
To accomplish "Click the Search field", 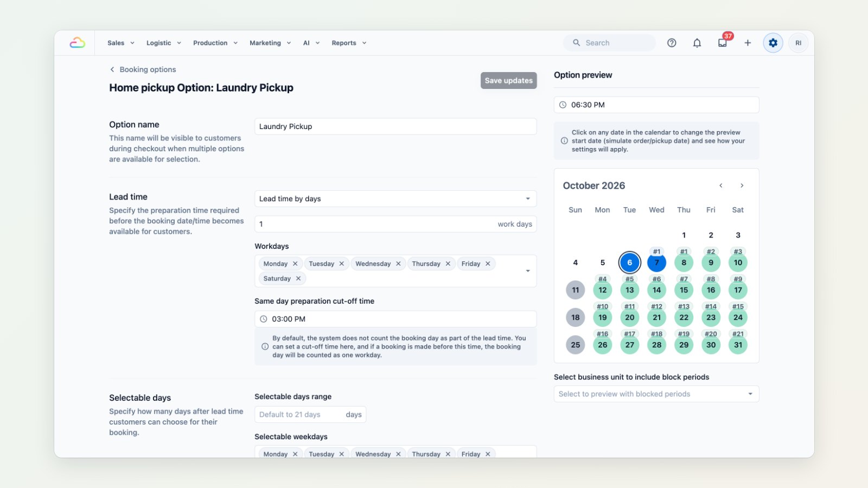I will coord(610,43).
